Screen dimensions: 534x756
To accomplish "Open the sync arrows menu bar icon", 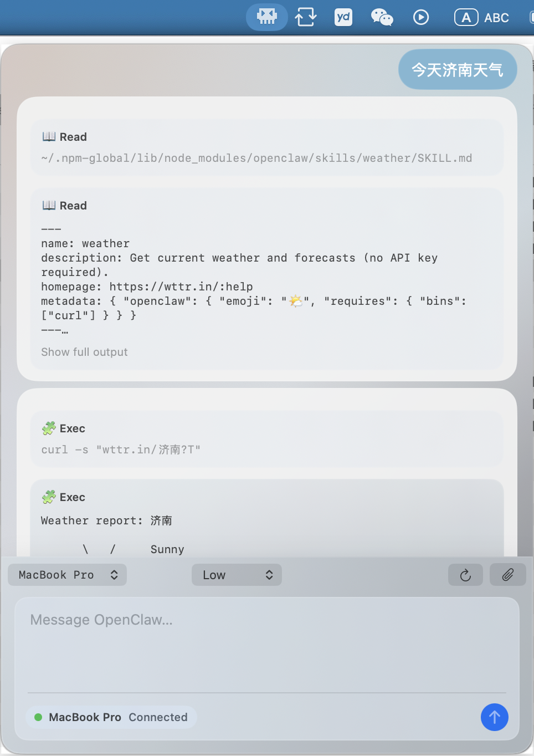I will (x=306, y=17).
